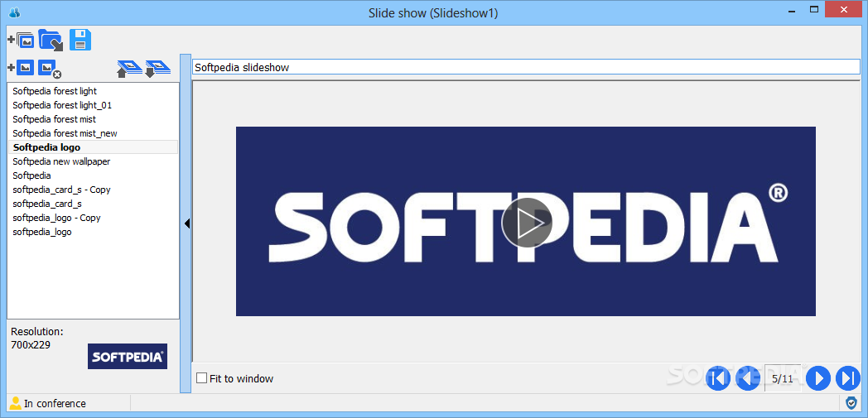Select 'softpedia_logo - Copy' slide
This screenshot has width=868, height=418.
tap(56, 218)
